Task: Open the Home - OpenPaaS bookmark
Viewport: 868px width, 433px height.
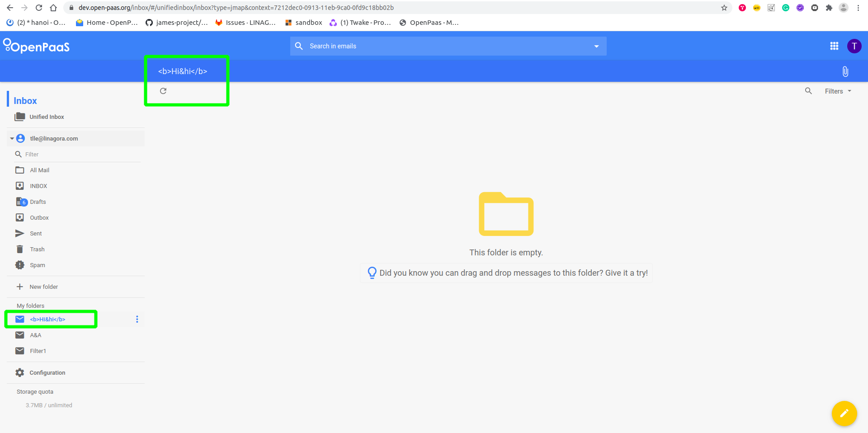Action: 106,22
